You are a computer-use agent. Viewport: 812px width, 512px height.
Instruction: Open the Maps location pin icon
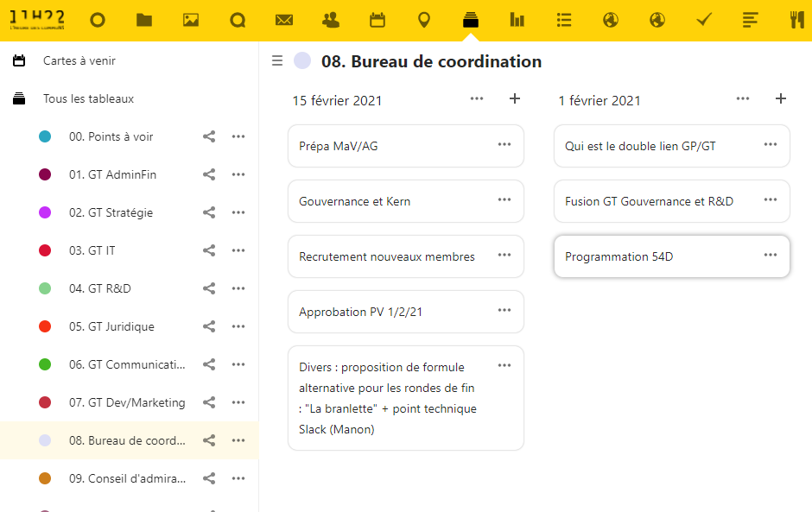coord(424,20)
